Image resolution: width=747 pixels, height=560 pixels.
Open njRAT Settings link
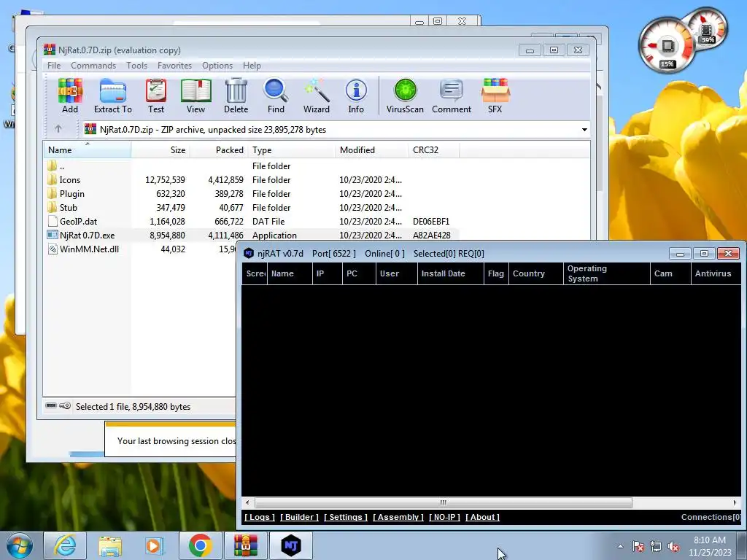point(346,517)
